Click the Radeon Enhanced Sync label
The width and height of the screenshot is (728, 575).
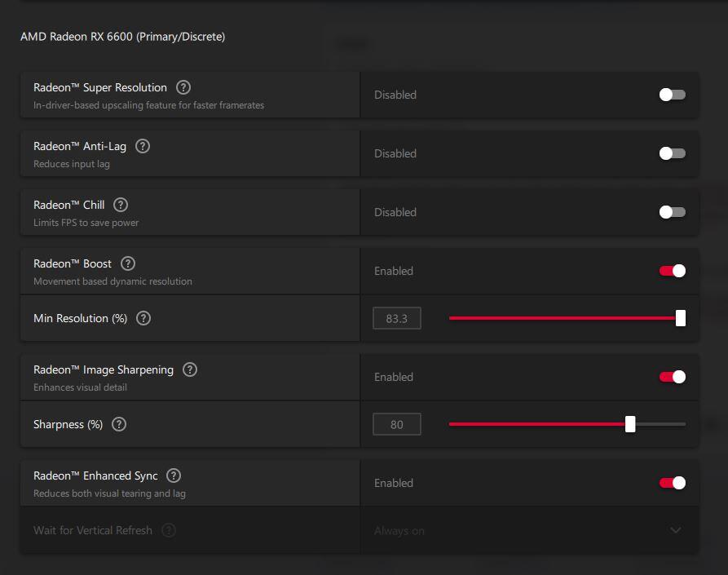tap(95, 475)
